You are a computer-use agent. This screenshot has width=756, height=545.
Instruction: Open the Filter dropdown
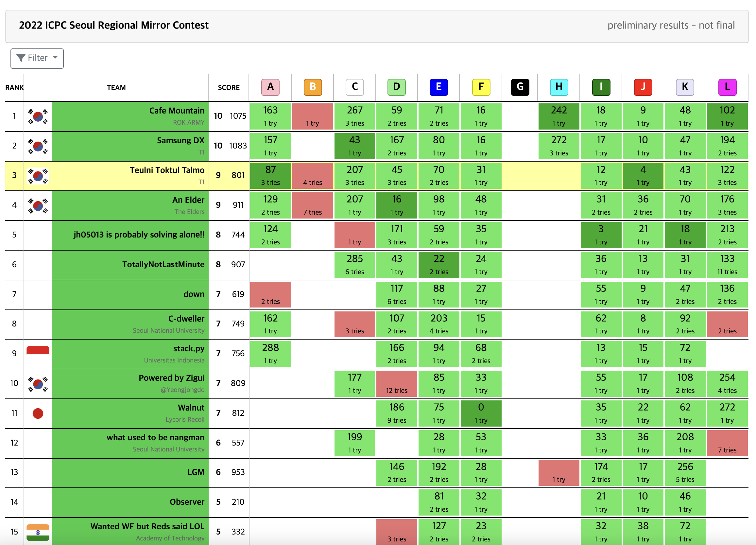coord(37,58)
